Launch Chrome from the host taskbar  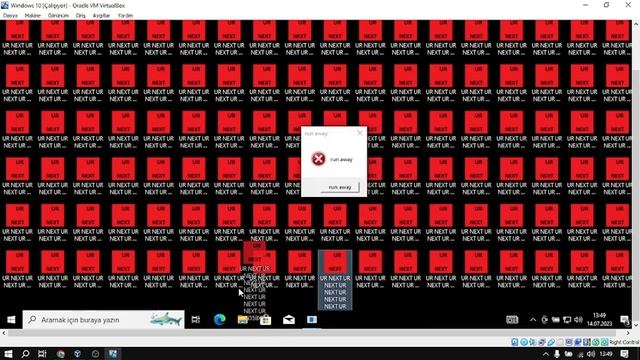[x=61, y=354]
